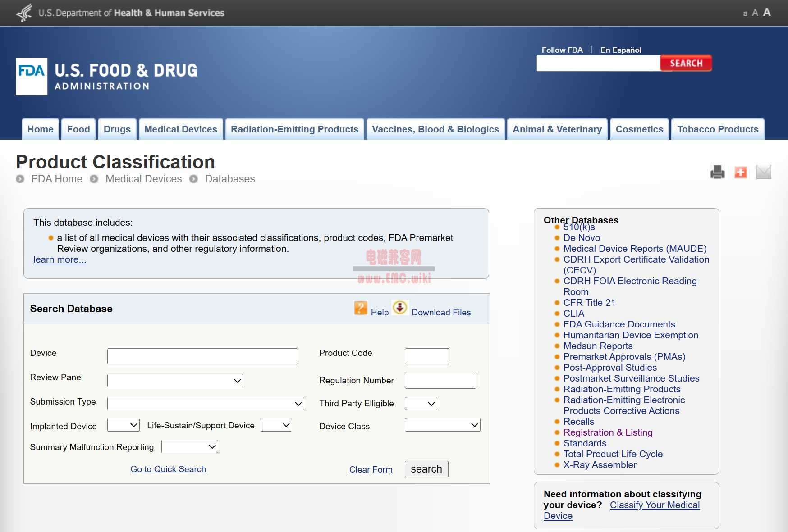The height and width of the screenshot is (532, 788).
Task: Open Humanitarian Device Exemption link
Action: (x=631, y=335)
